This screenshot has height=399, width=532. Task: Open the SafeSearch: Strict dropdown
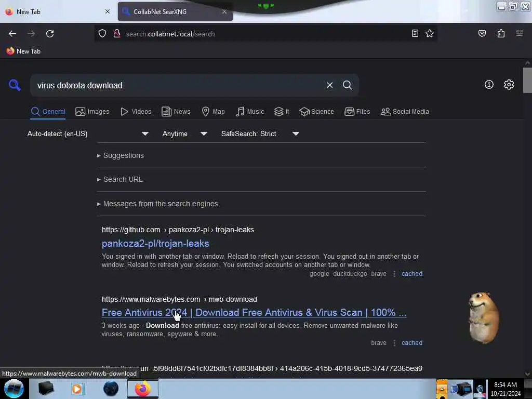click(260, 134)
